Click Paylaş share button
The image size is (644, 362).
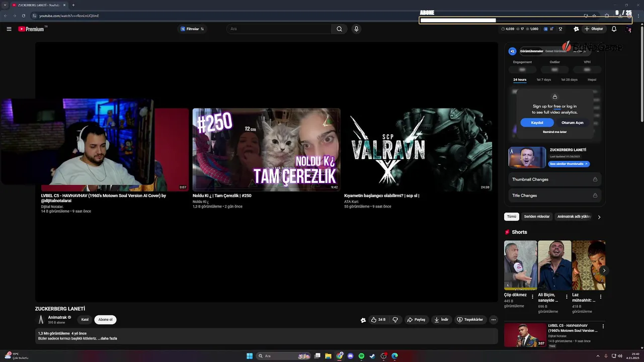pyautogui.click(x=416, y=320)
